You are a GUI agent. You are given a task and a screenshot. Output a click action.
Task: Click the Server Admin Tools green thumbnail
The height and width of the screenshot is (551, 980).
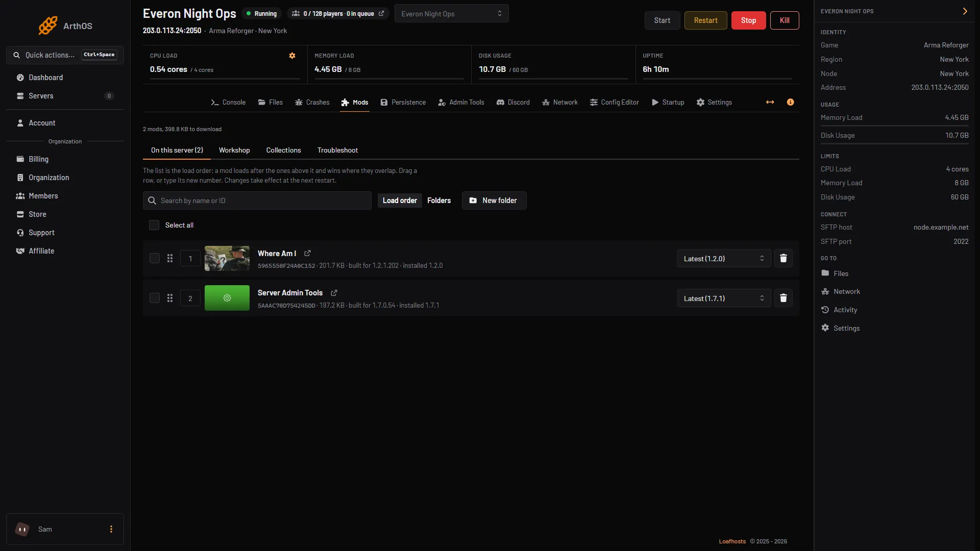[227, 298]
